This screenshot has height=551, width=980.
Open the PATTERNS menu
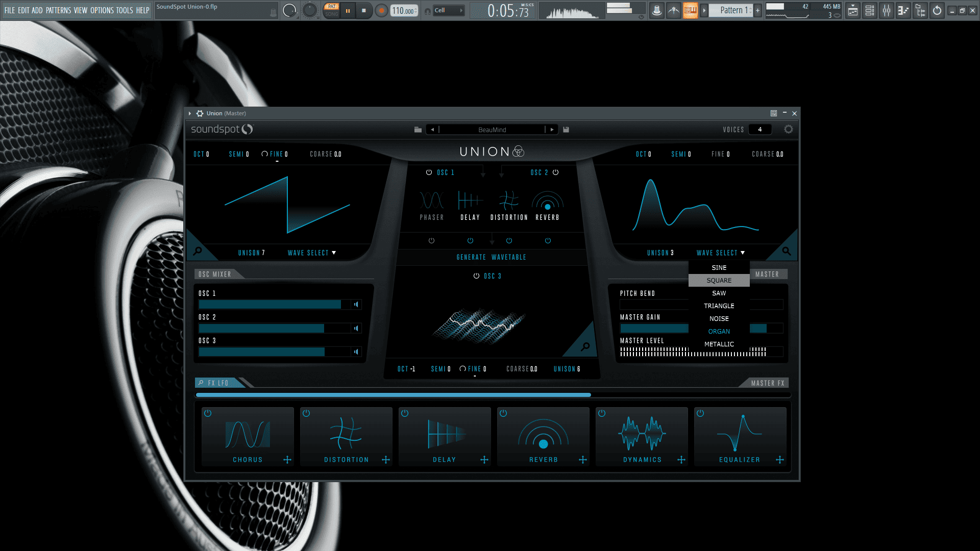[59, 10]
